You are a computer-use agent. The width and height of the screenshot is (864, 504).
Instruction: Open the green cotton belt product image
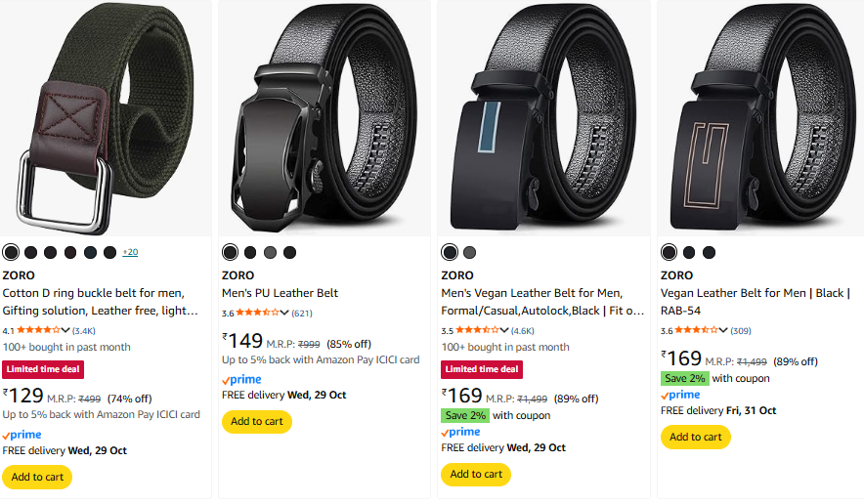coord(107,118)
